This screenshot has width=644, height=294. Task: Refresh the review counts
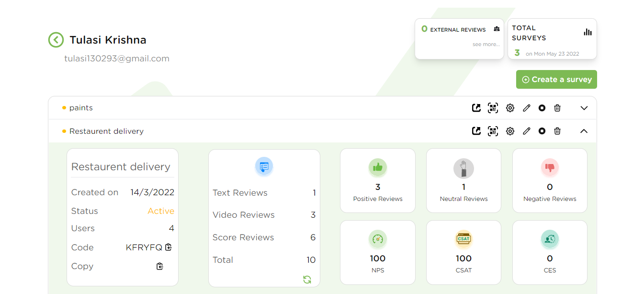pyautogui.click(x=307, y=279)
